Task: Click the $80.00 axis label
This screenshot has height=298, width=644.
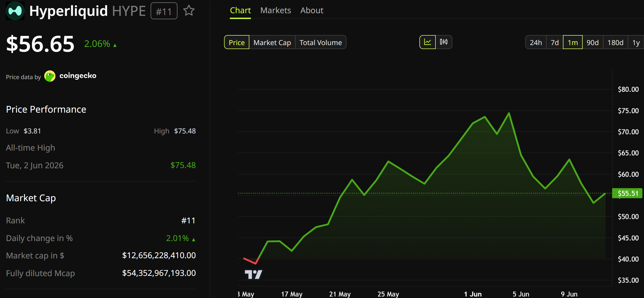Action: [628, 89]
